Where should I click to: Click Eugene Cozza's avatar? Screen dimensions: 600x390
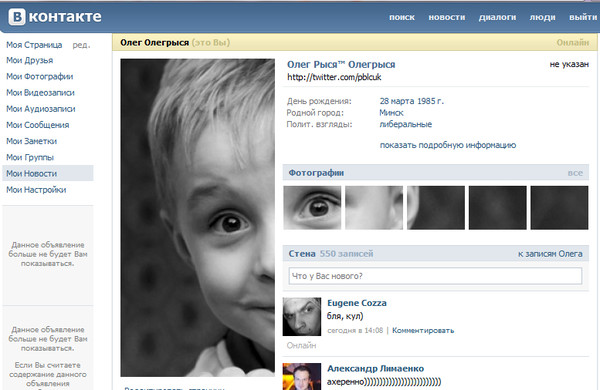tap(302, 317)
